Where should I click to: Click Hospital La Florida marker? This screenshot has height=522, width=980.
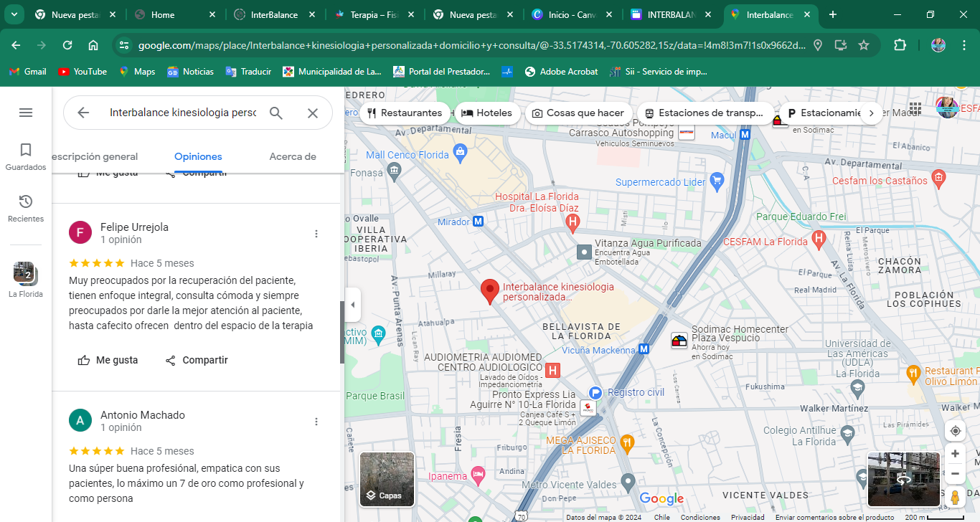(573, 224)
